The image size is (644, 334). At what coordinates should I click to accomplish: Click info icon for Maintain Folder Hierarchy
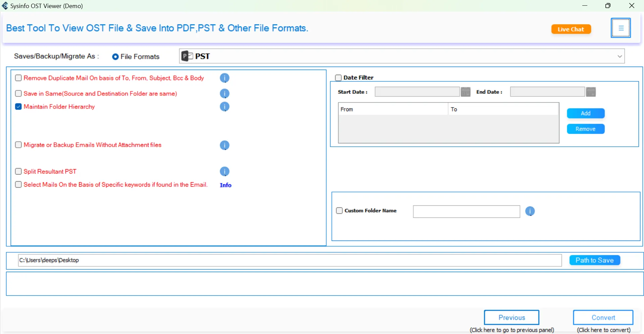tap(224, 107)
